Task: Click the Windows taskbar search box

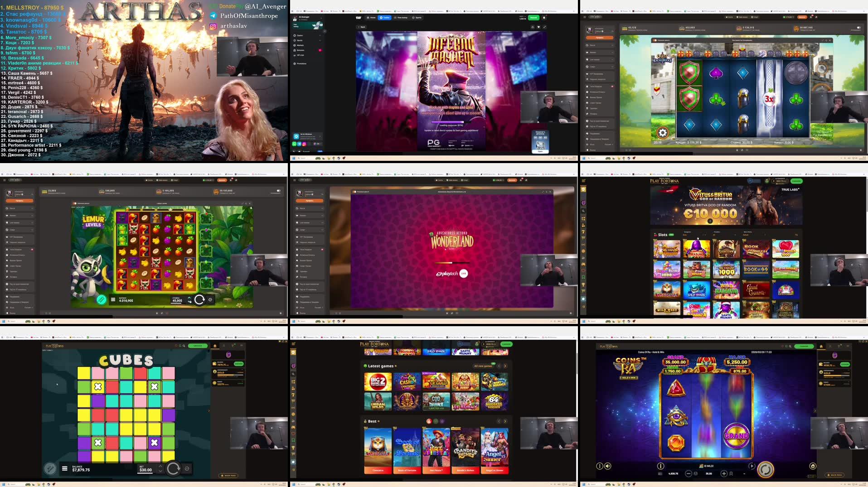Action: pos(305,485)
